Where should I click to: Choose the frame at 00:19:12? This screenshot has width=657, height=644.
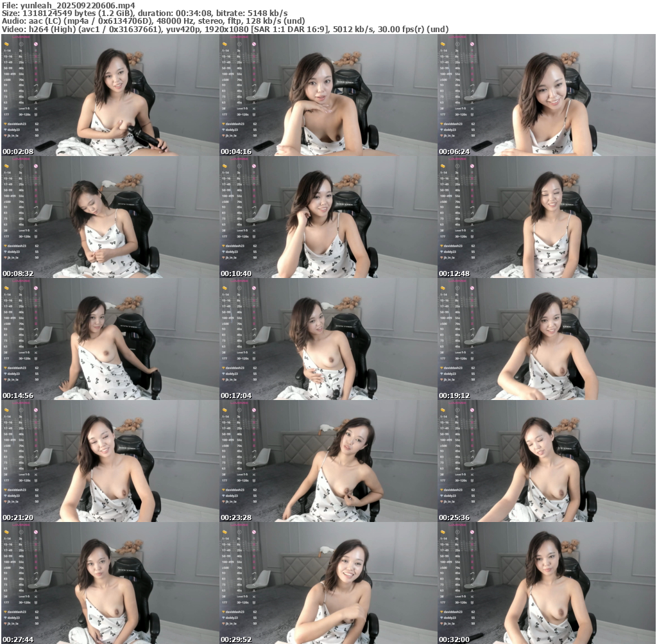(x=547, y=339)
